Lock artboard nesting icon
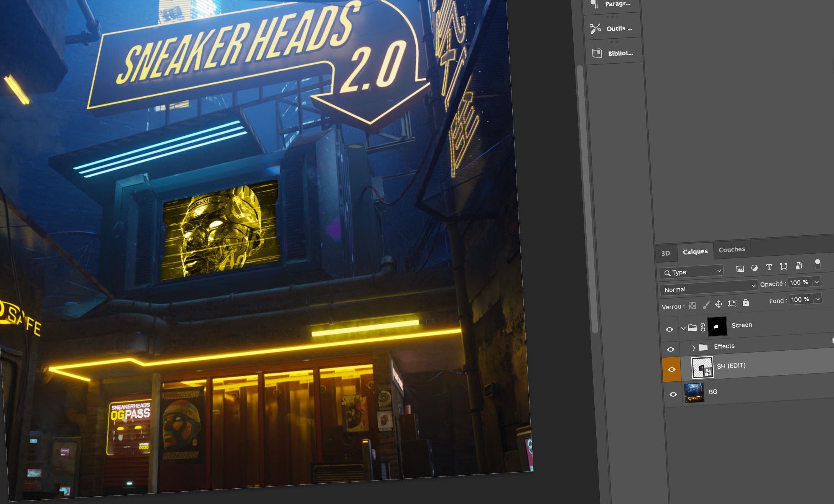 point(732,304)
